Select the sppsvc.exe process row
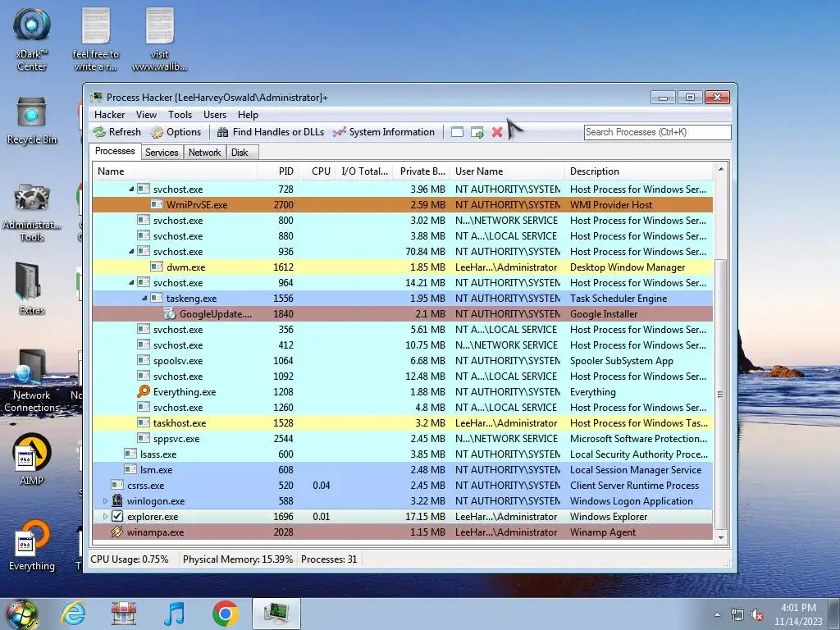840x630 pixels. click(x=402, y=438)
